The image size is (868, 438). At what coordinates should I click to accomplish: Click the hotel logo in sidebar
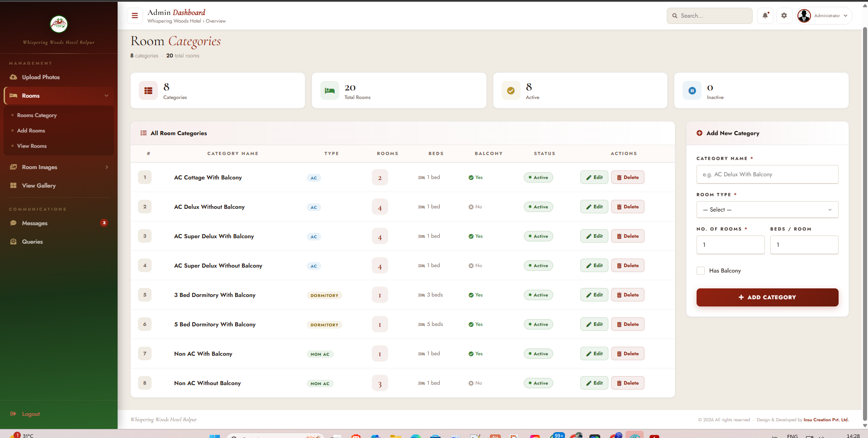59,24
